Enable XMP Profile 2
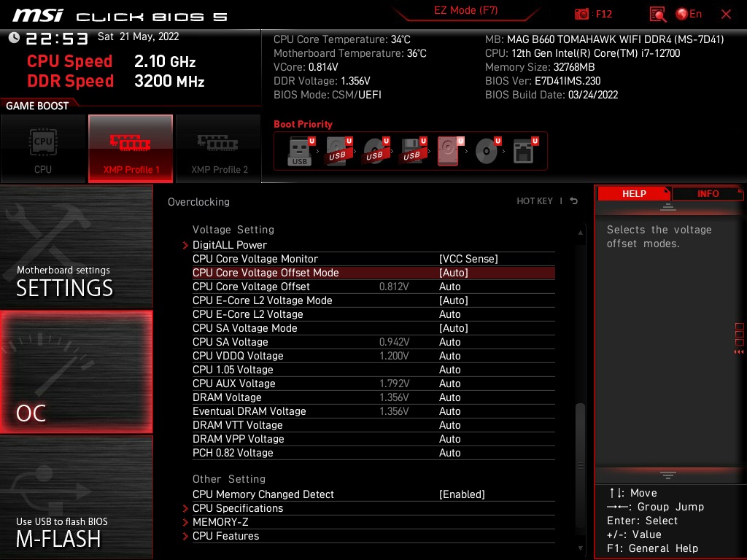 click(x=219, y=149)
